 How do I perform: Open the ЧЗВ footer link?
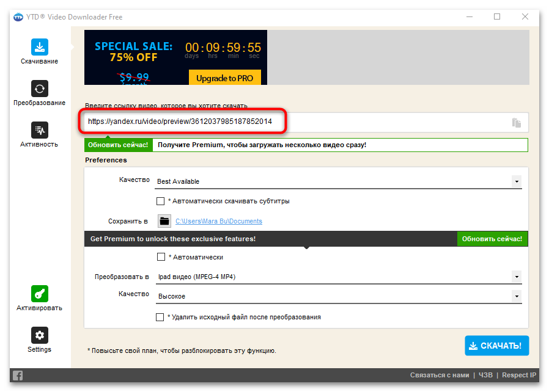[x=485, y=375]
